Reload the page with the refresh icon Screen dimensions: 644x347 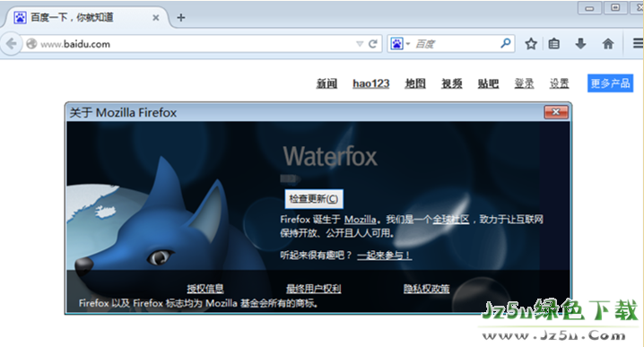373,44
